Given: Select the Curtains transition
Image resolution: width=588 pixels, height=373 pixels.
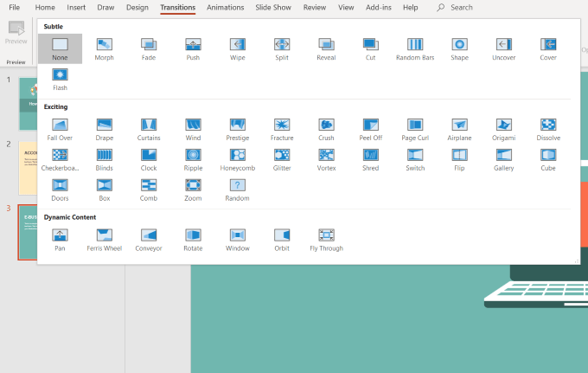Looking at the screenshot, I should 149,129.
